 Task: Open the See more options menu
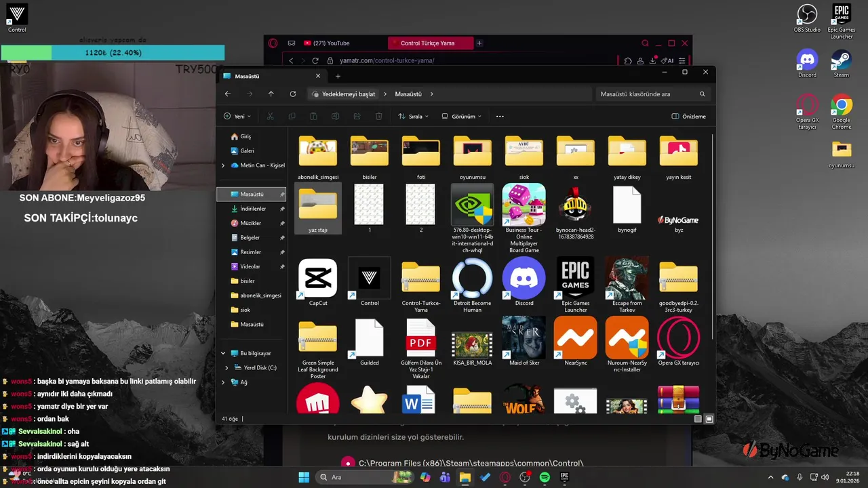(500, 117)
